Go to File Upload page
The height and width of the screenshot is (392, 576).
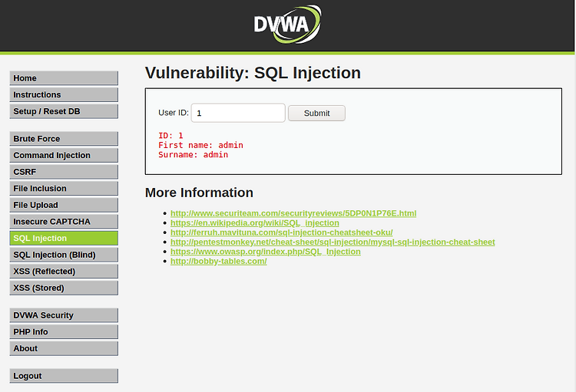pos(64,205)
